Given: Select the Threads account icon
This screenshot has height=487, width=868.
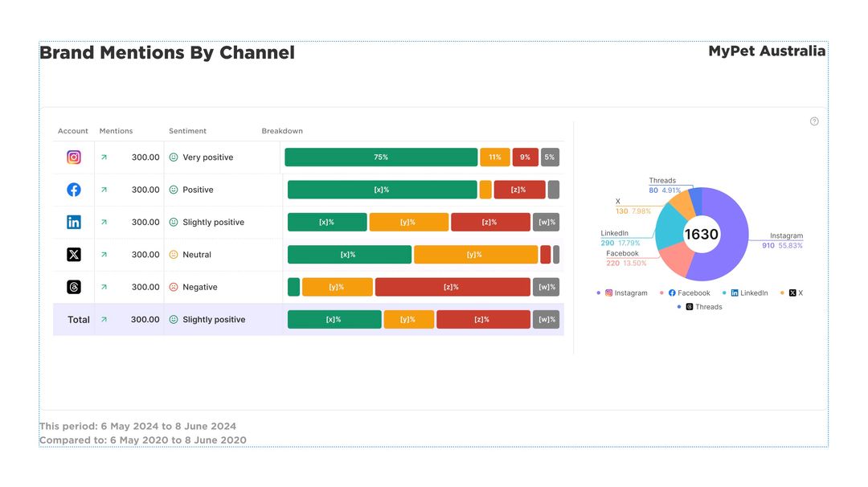Looking at the screenshot, I should pos(73,286).
